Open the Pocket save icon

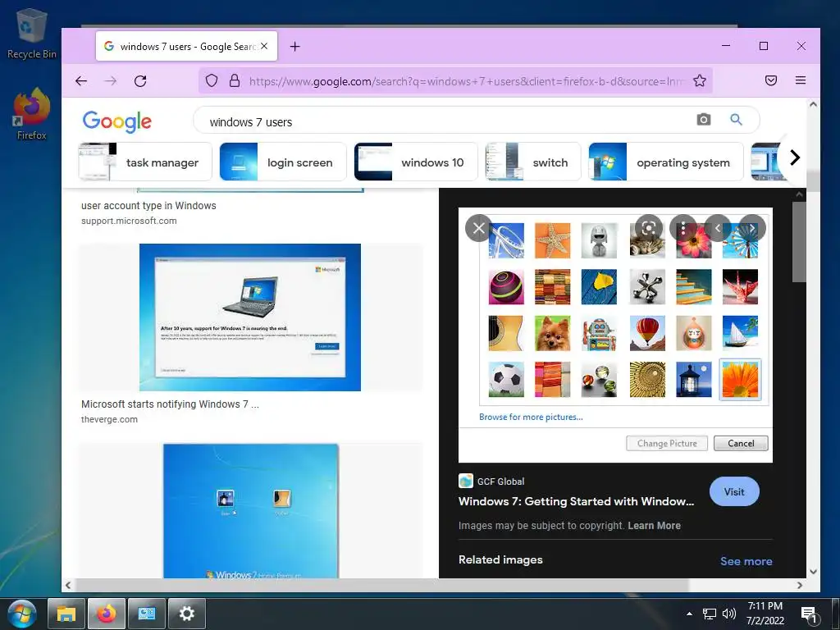pos(771,81)
